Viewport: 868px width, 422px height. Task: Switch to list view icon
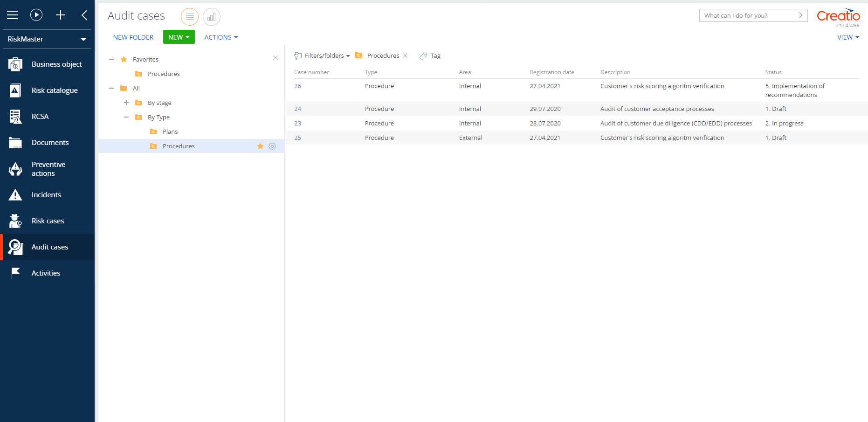point(189,17)
